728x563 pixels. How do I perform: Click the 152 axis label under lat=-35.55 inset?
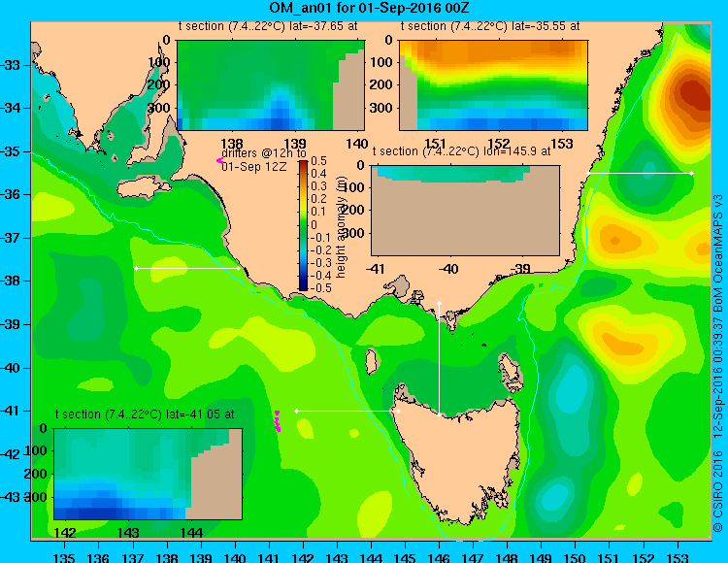click(499, 144)
